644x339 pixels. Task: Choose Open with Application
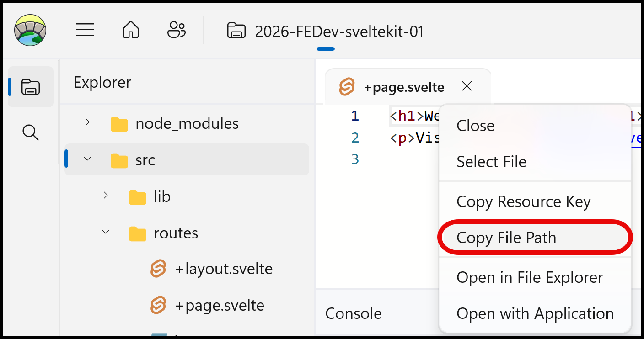click(535, 313)
